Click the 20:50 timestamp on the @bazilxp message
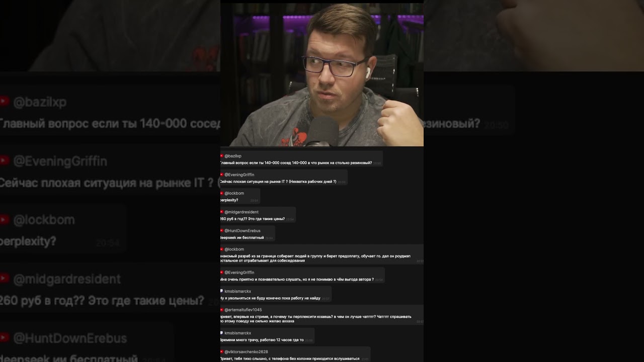 tap(377, 163)
